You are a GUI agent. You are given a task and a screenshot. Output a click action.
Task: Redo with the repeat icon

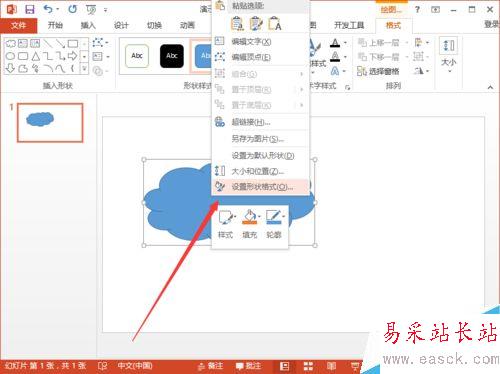[x=72, y=9]
